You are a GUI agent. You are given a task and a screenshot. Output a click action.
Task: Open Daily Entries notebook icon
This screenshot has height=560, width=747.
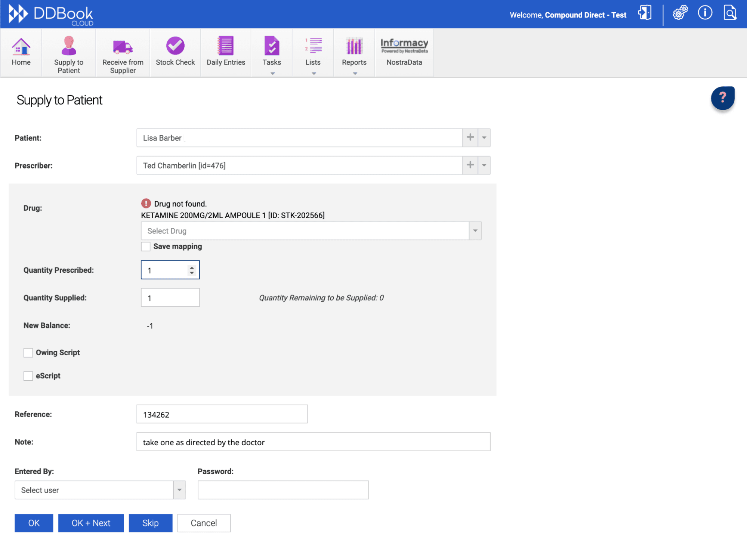point(226,46)
